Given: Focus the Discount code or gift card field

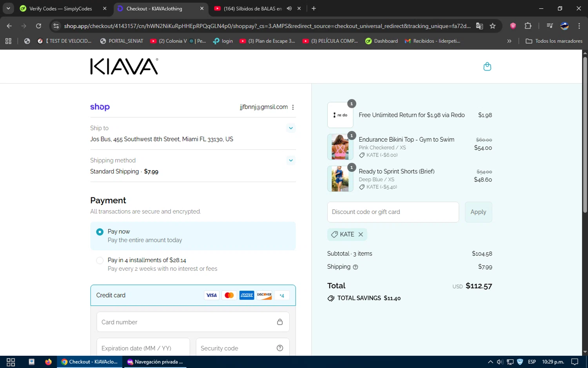Looking at the screenshot, I should (x=393, y=212).
